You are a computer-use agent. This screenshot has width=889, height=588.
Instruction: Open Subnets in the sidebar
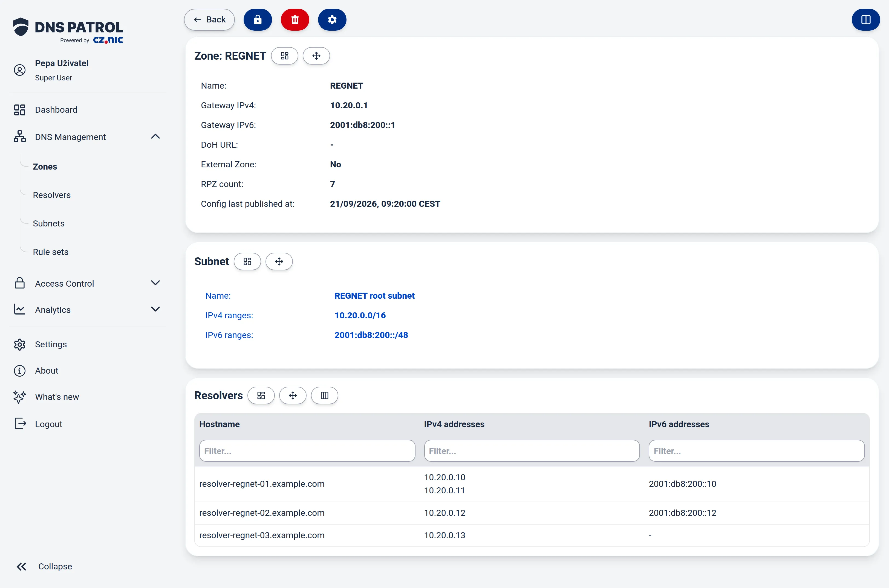point(49,223)
